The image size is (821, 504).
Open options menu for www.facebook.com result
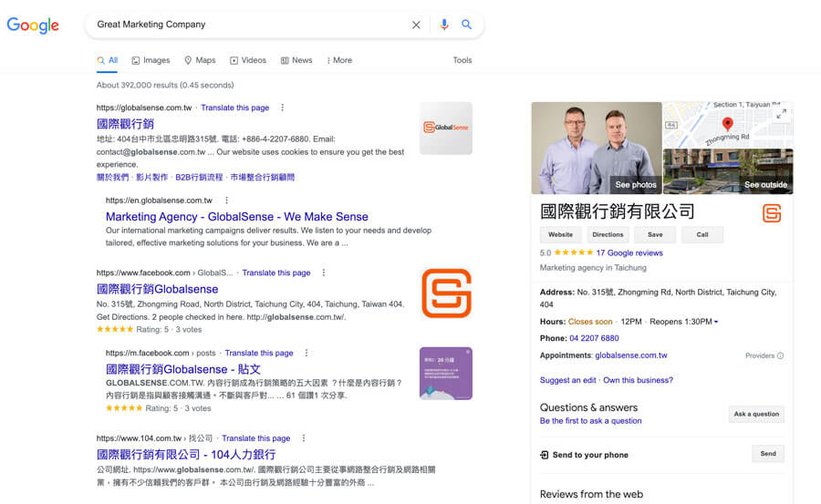click(x=324, y=273)
